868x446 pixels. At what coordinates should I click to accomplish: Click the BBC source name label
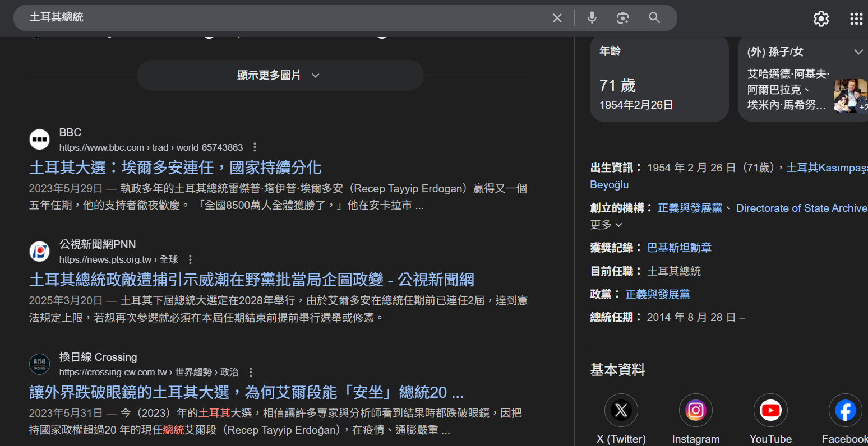coord(71,133)
